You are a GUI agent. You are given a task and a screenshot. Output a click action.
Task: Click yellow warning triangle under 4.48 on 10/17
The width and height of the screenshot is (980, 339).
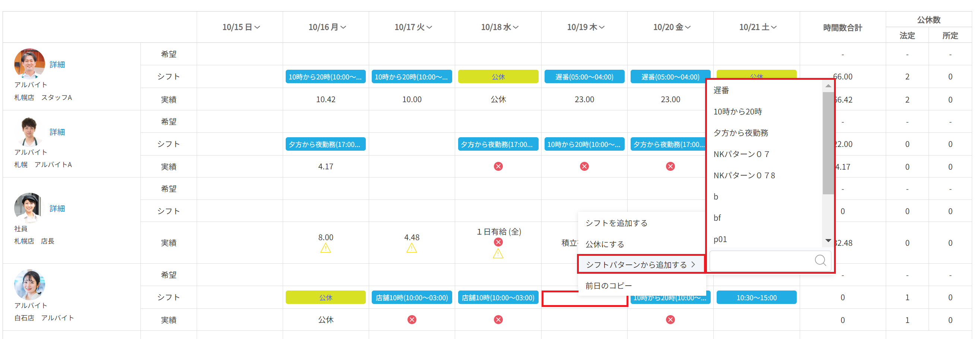click(411, 248)
